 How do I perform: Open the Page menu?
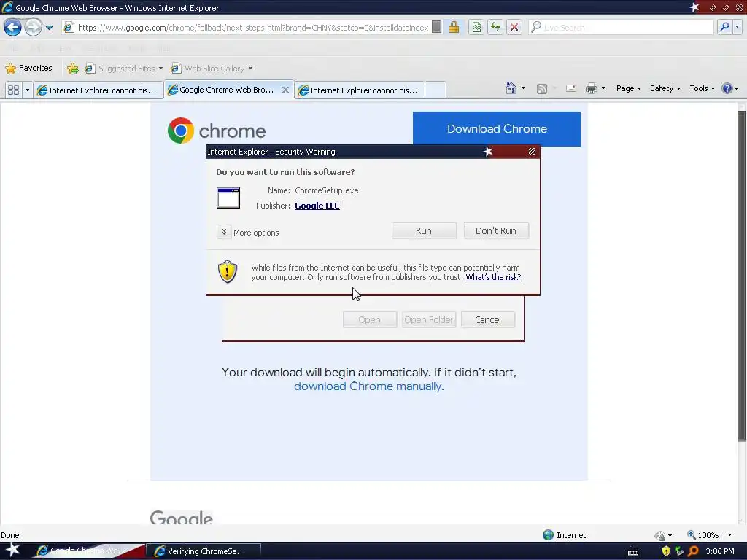(628, 88)
